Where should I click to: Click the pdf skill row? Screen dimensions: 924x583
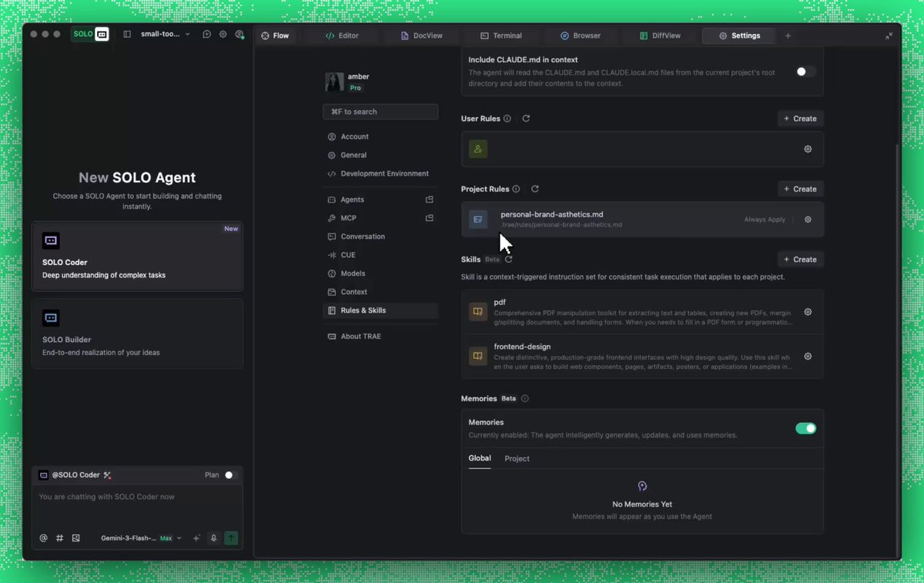point(642,312)
